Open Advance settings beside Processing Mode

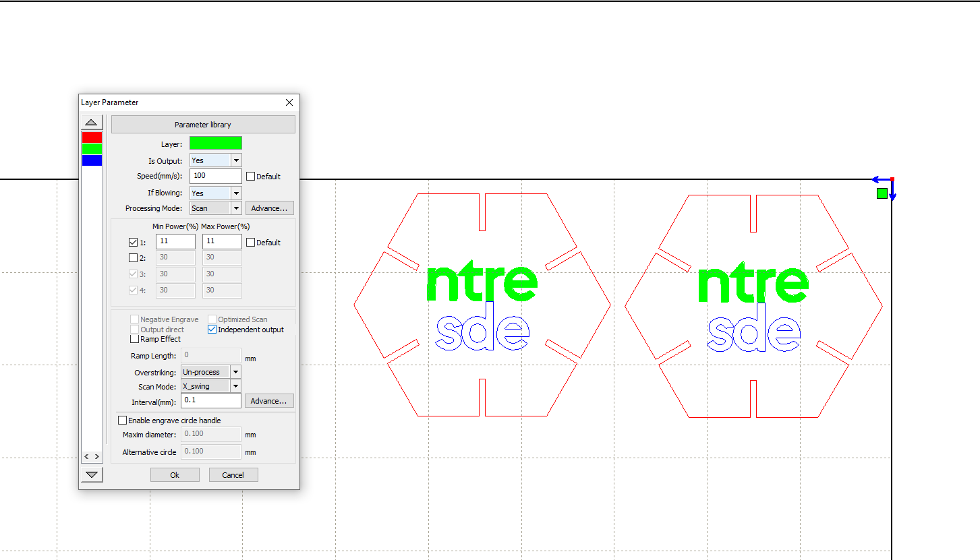[269, 208]
